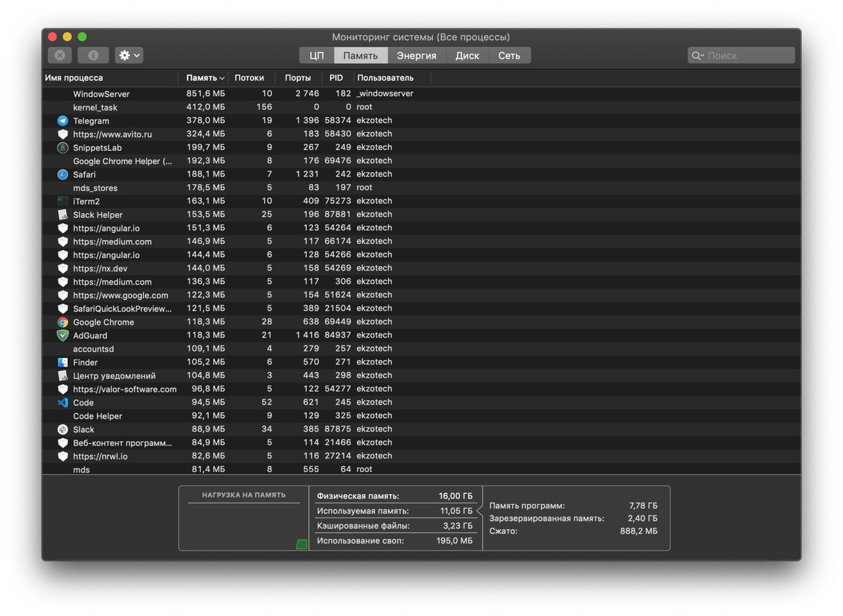Image resolution: width=843 pixels, height=616 pixels.
Task: Open the process info inspector button
Action: pyautogui.click(x=93, y=55)
